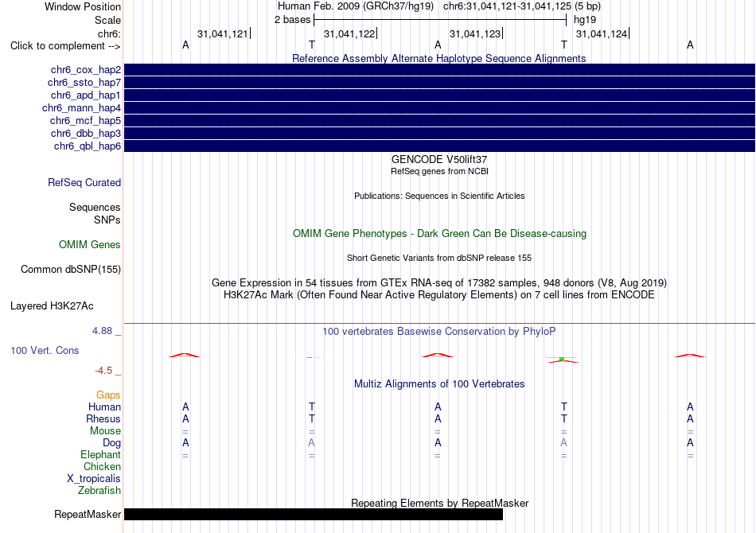Open the chr6_mcf_hap5 track label
Viewport: 756px width, 533px height.
[85, 120]
